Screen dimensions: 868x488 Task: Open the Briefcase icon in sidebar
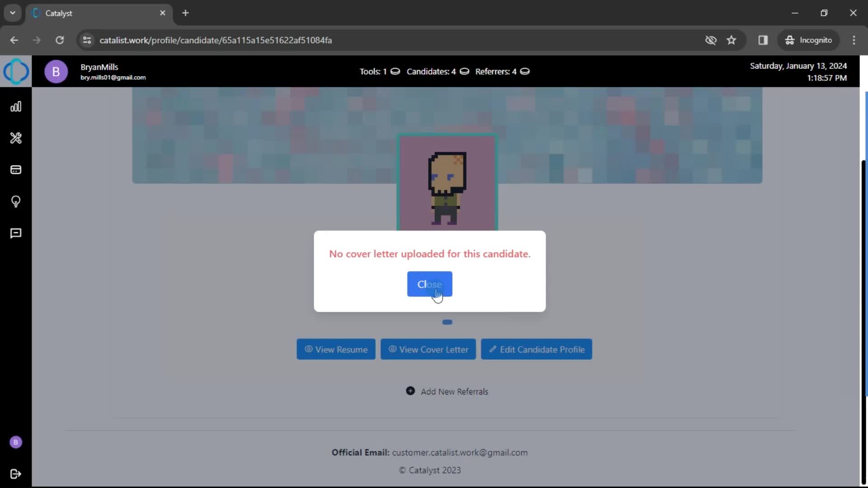[16, 169]
